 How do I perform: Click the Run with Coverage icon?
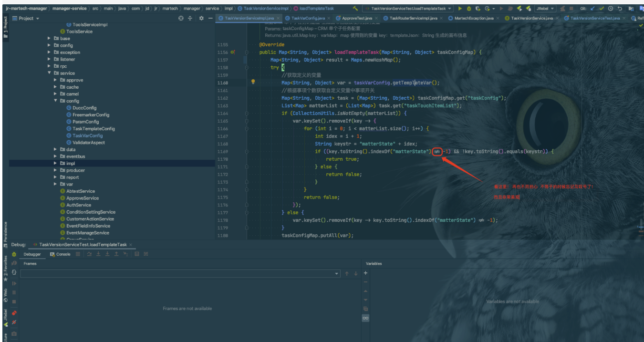click(478, 9)
